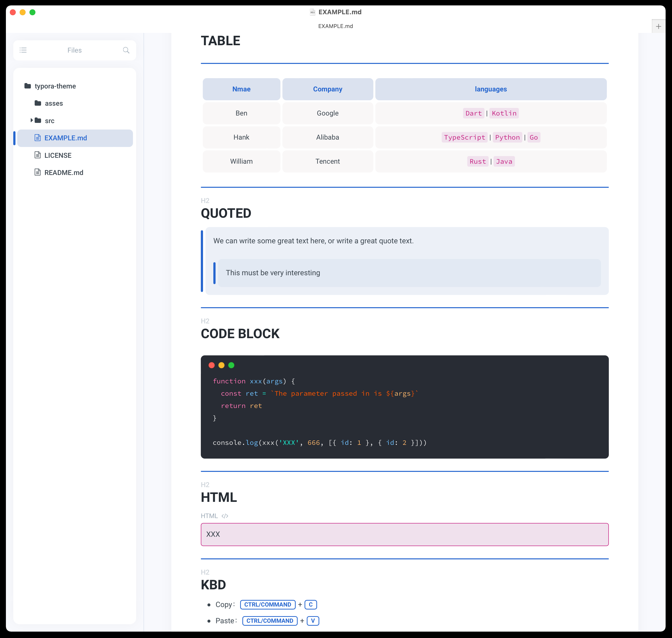Click the outline list icon in sidebar

tap(23, 50)
